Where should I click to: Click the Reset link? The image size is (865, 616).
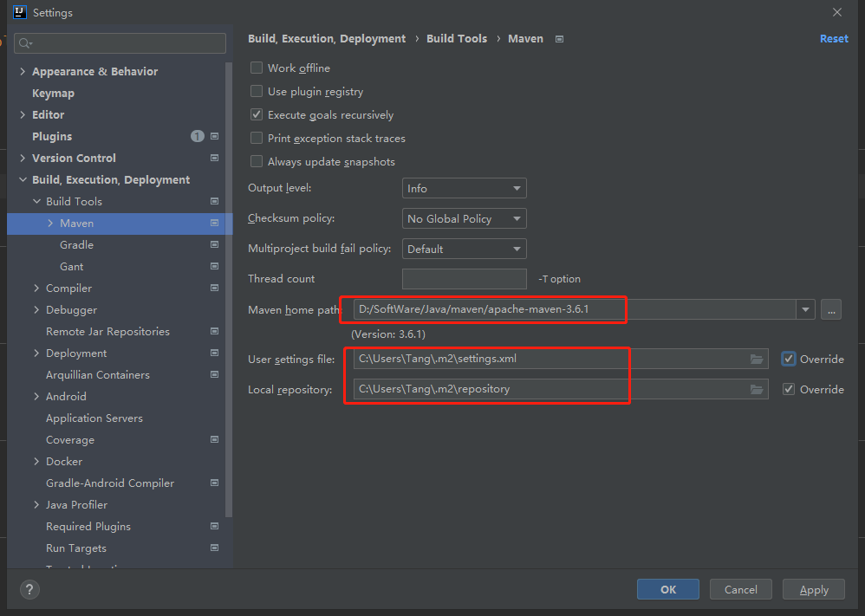(x=834, y=39)
